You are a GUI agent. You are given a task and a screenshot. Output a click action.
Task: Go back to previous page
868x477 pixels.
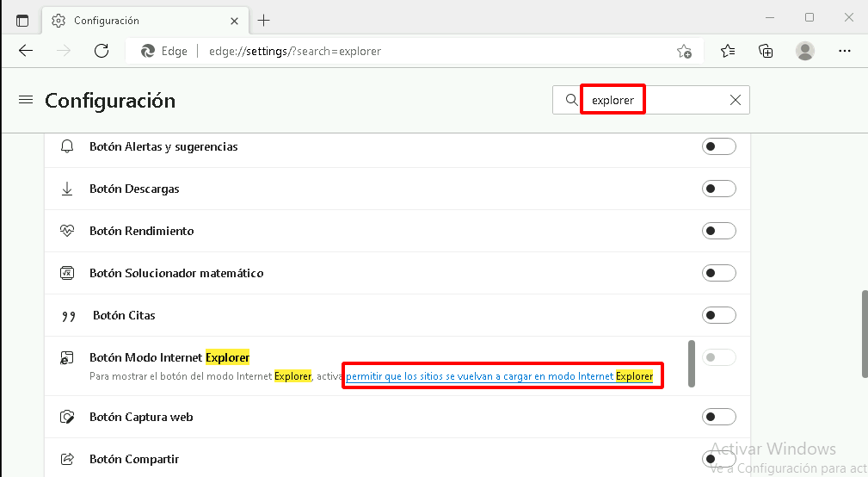(x=26, y=51)
